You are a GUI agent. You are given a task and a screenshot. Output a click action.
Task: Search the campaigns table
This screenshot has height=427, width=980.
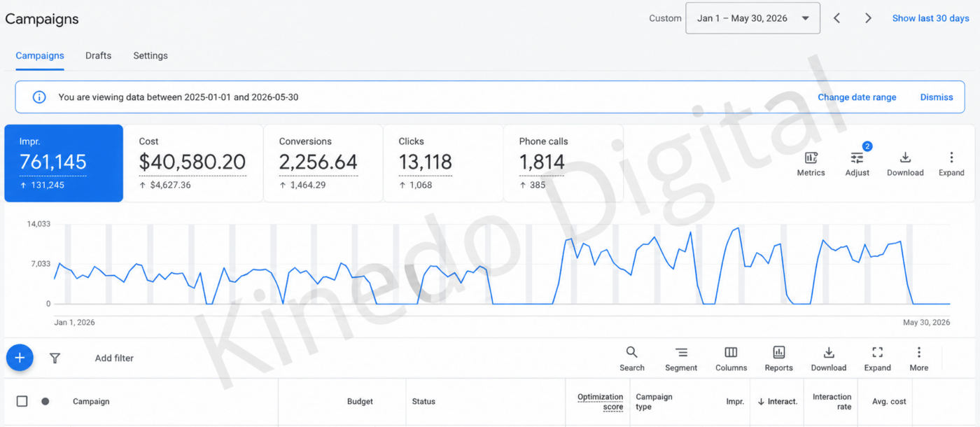(x=631, y=359)
